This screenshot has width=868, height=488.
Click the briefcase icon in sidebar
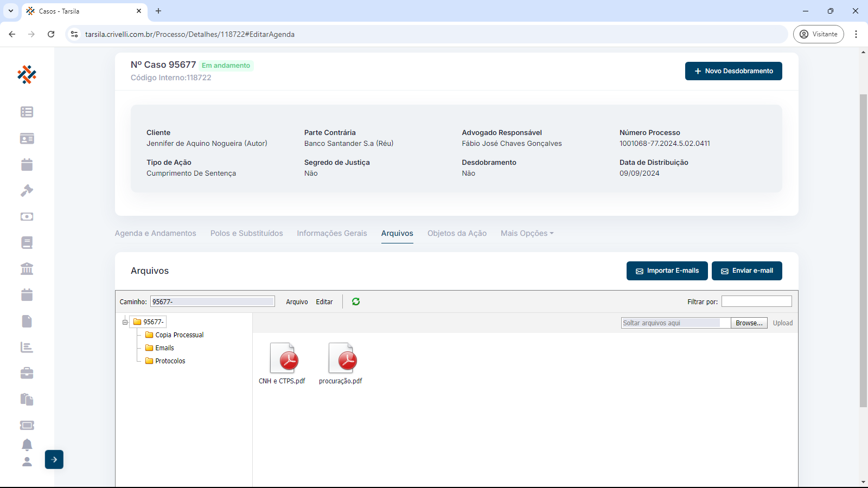(27, 373)
